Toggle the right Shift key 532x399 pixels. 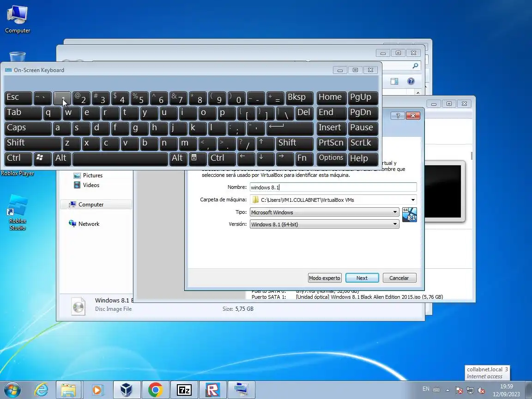[x=295, y=144]
